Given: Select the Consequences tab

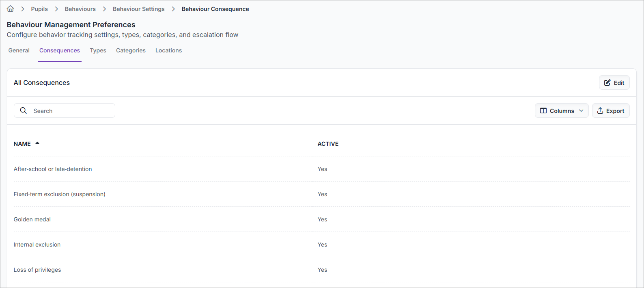Looking at the screenshot, I should 60,50.
